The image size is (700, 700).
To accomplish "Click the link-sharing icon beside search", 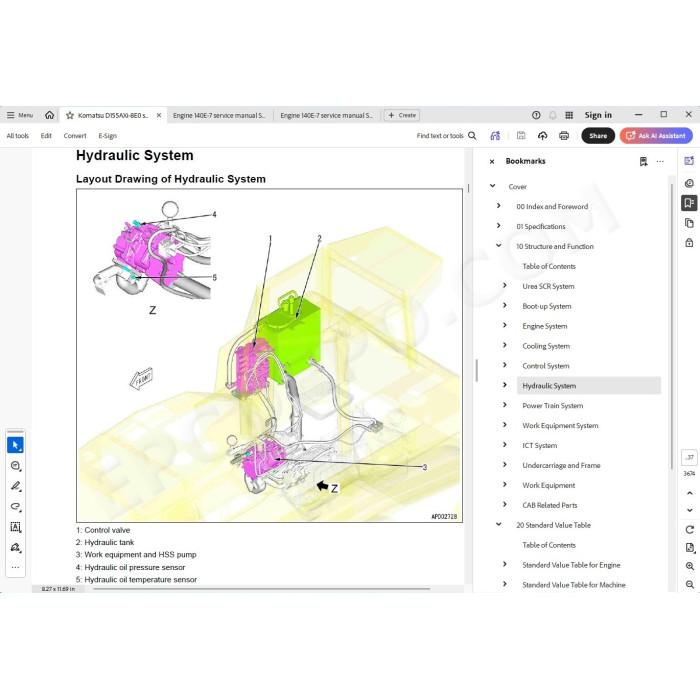I will 495,136.
